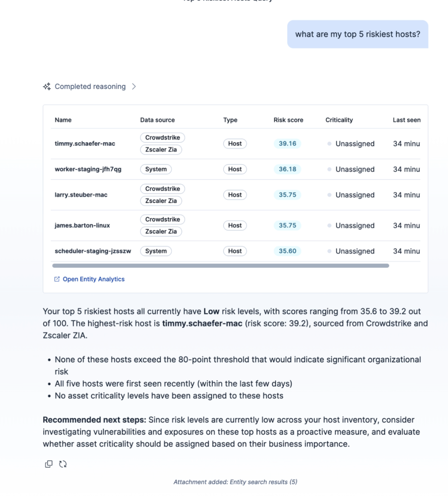448x496 pixels.
Task: Click the Last seen column header
Action: (x=406, y=120)
